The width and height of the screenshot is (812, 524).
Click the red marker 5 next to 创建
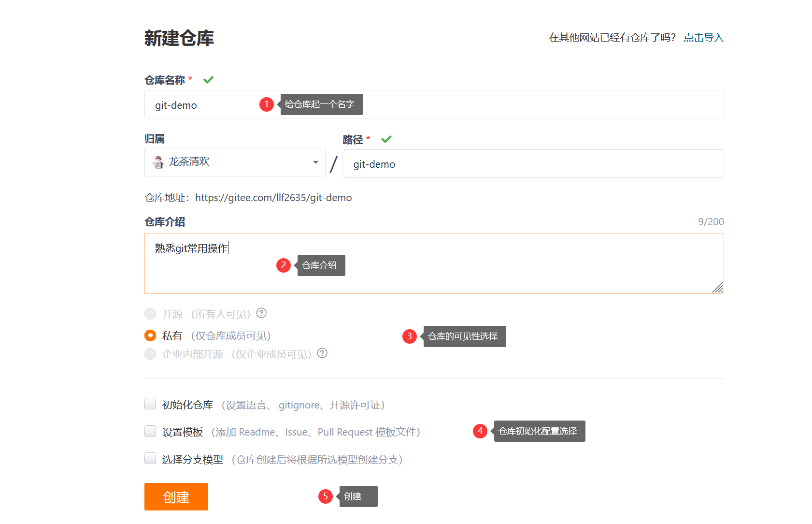(326, 496)
